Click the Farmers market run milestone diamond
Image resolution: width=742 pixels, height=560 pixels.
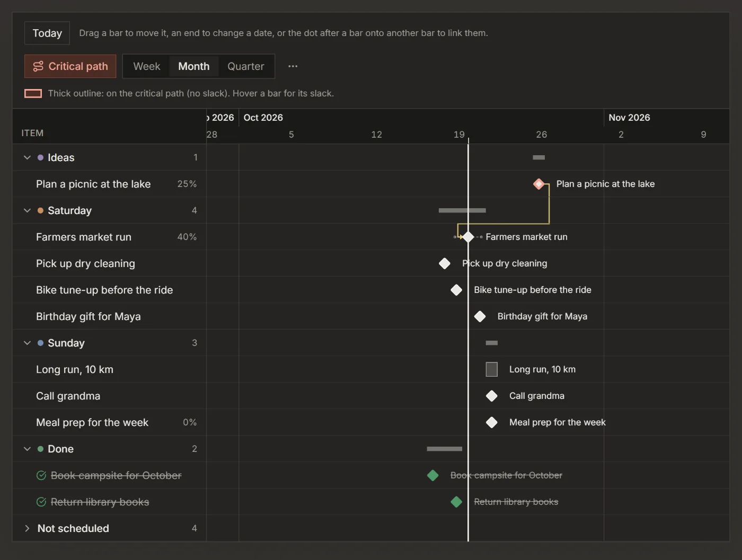[468, 237]
